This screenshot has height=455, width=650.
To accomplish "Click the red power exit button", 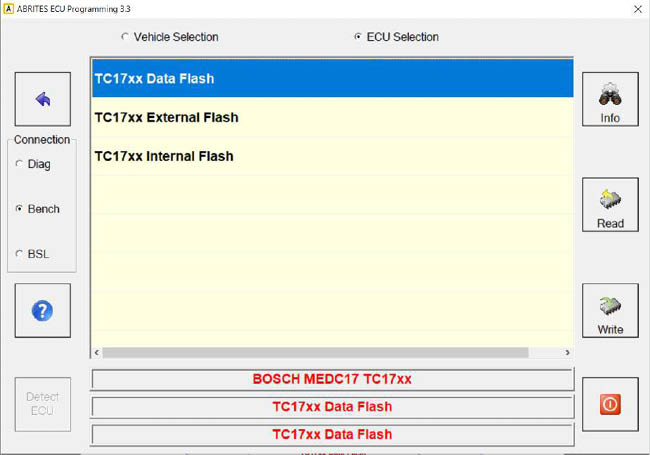I will 610,404.
